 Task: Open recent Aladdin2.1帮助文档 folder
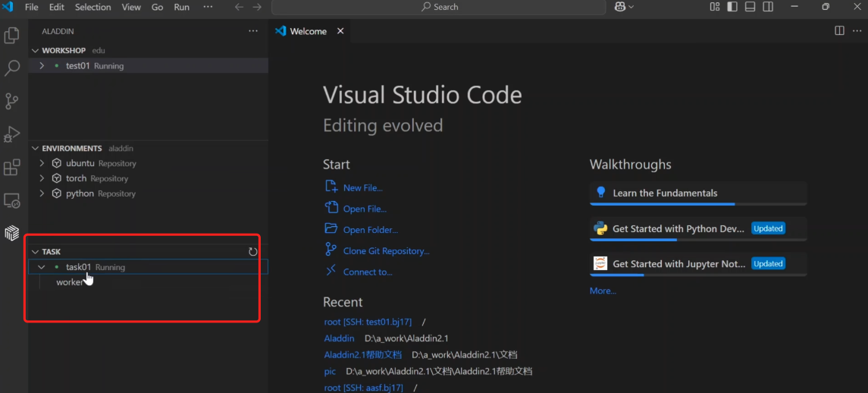(363, 355)
